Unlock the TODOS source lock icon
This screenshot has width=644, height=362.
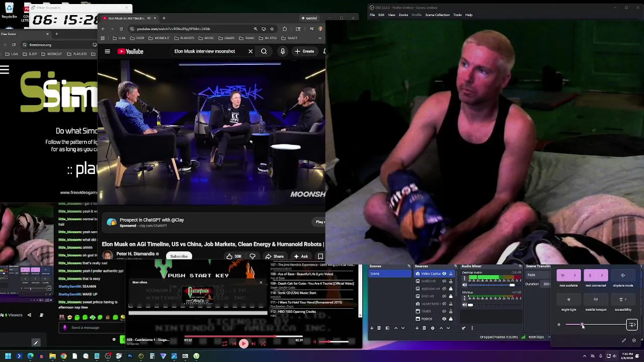tap(451, 319)
